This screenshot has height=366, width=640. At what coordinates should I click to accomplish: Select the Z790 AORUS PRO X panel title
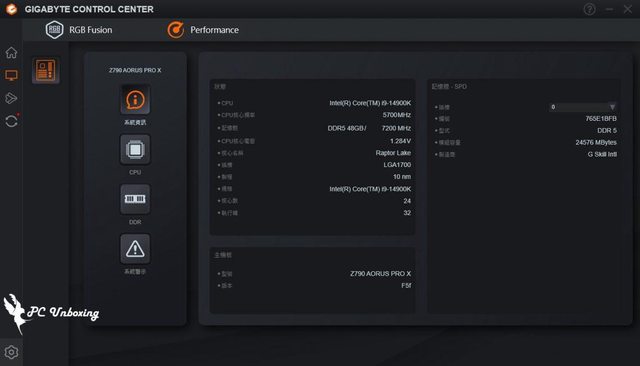[135, 70]
